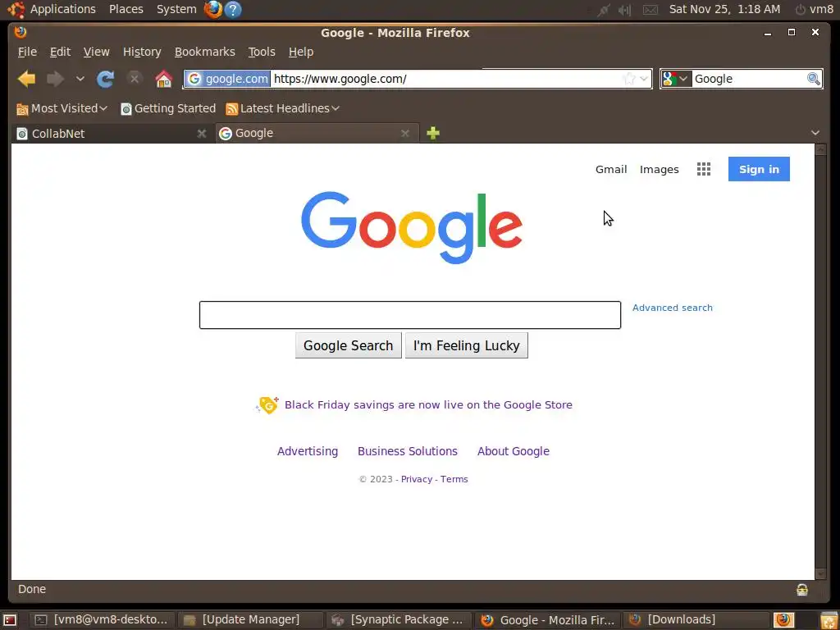
Task: Click the grey Forward arrow button
Action: click(55, 80)
